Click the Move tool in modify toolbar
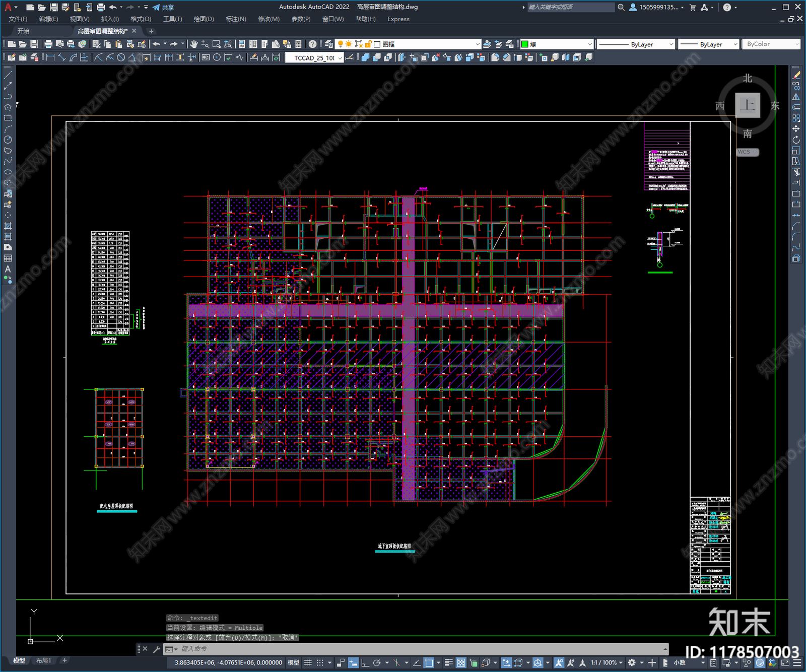Screen dimensions: 806x672 [x=796, y=129]
